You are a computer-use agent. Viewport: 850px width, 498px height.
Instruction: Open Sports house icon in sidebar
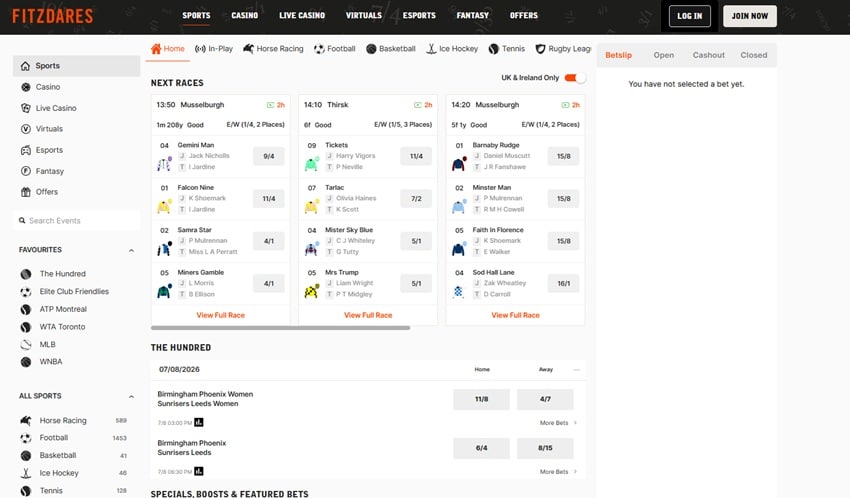point(25,66)
